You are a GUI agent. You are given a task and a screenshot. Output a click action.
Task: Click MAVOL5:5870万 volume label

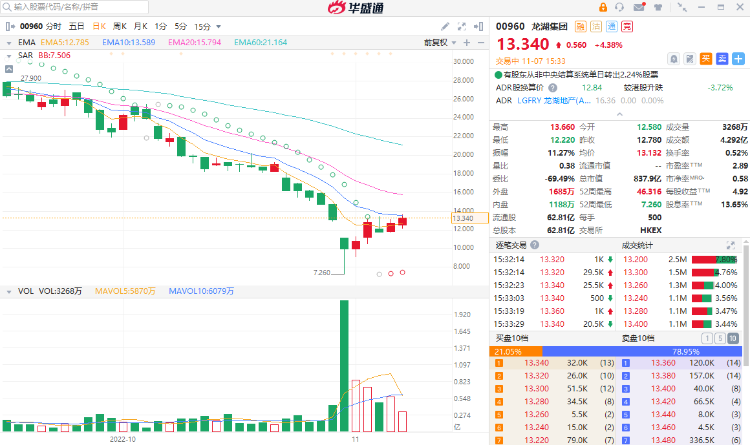point(125,291)
